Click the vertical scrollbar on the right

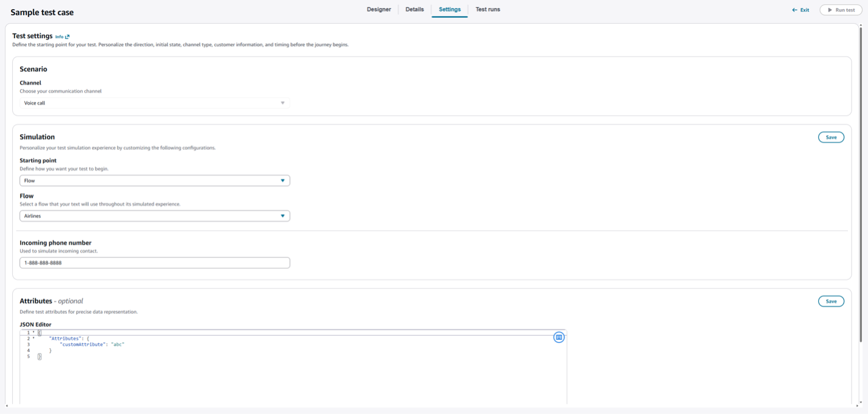click(x=860, y=182)
